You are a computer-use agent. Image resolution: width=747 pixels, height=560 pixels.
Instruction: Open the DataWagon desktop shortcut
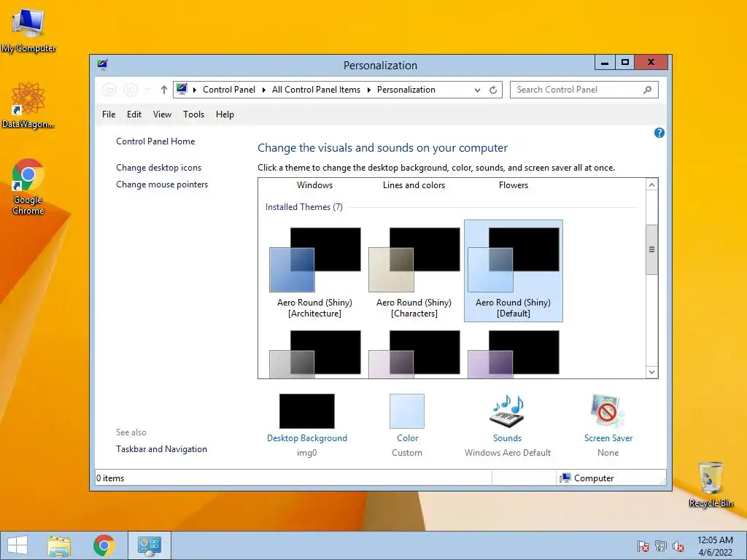coord(28,105)
